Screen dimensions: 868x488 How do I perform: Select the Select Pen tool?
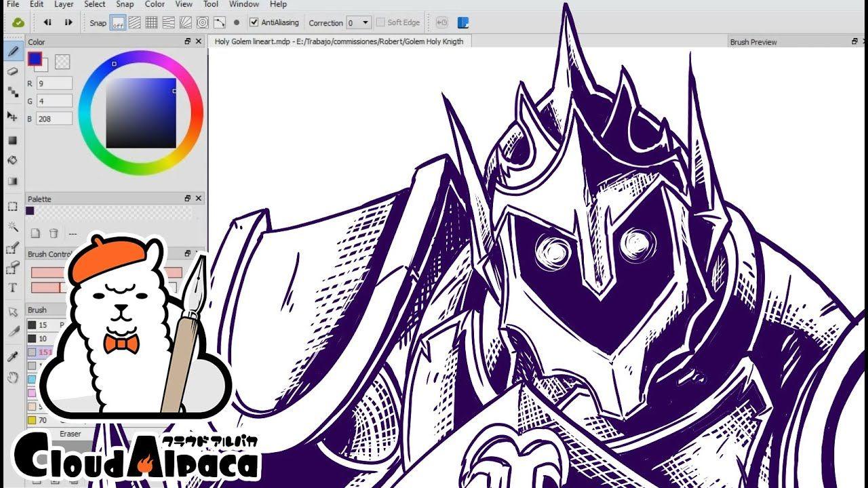tap(12, 248)
